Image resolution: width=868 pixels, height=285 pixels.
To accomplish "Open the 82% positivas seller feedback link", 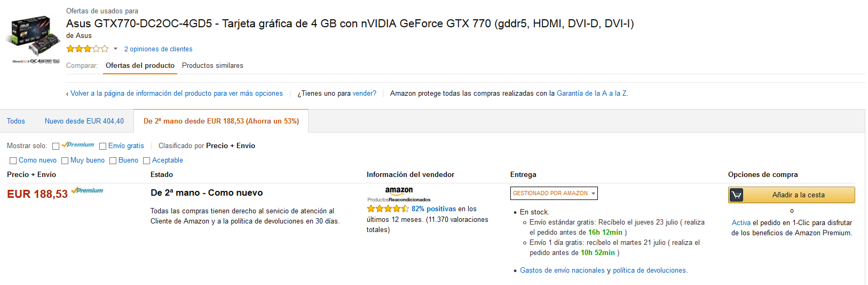I will [434, 209].
